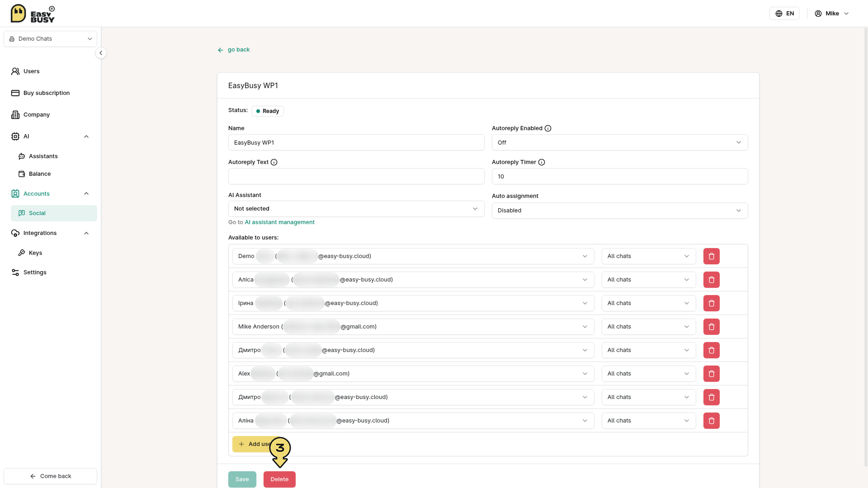The width and height of the screenshot is (868, 488).
Task: Click the go back arrow icon
Action: (x=221, y=50)
